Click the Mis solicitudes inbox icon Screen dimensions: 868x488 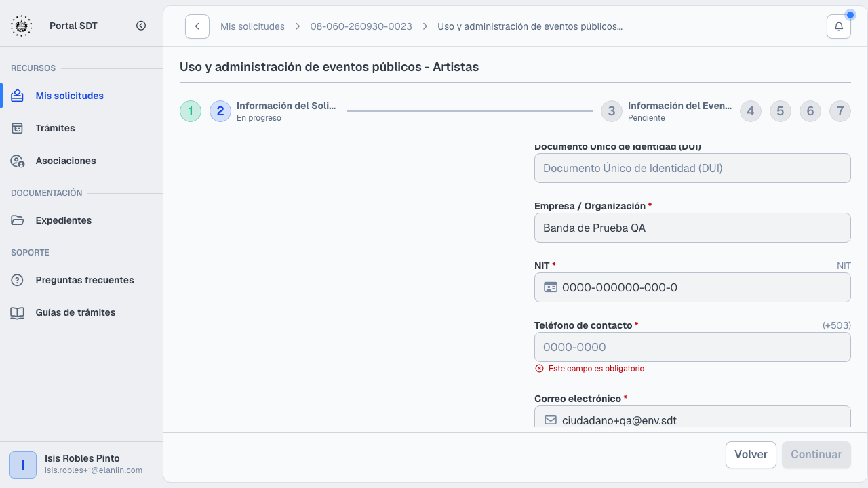(x=18, y=96)
